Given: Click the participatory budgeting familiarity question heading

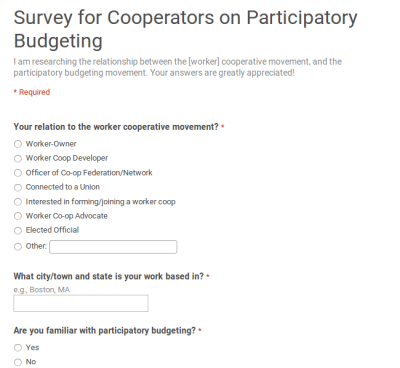Looking at the screenshot, I should coord(104,331).
